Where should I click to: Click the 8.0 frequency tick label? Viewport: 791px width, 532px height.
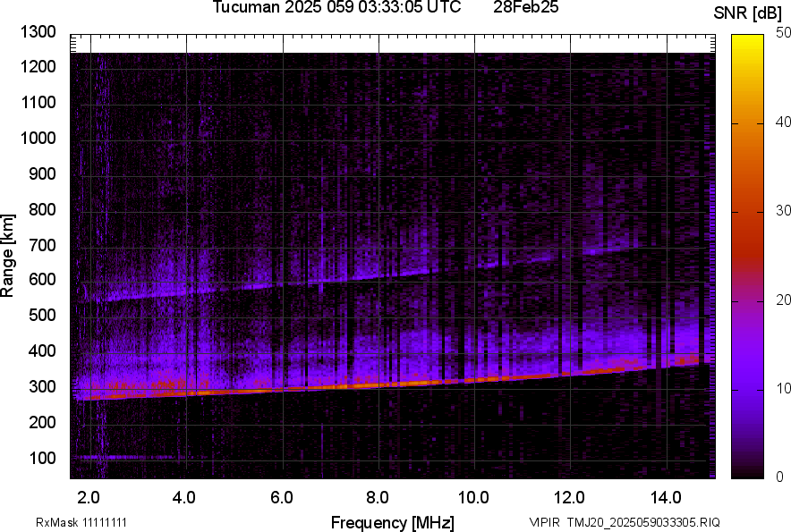tap(378, 496)
